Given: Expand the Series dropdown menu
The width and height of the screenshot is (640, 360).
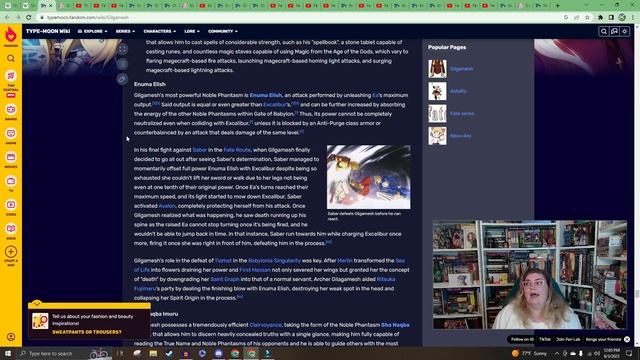Looking at the screenshot, I should click(x=125, y=31).
